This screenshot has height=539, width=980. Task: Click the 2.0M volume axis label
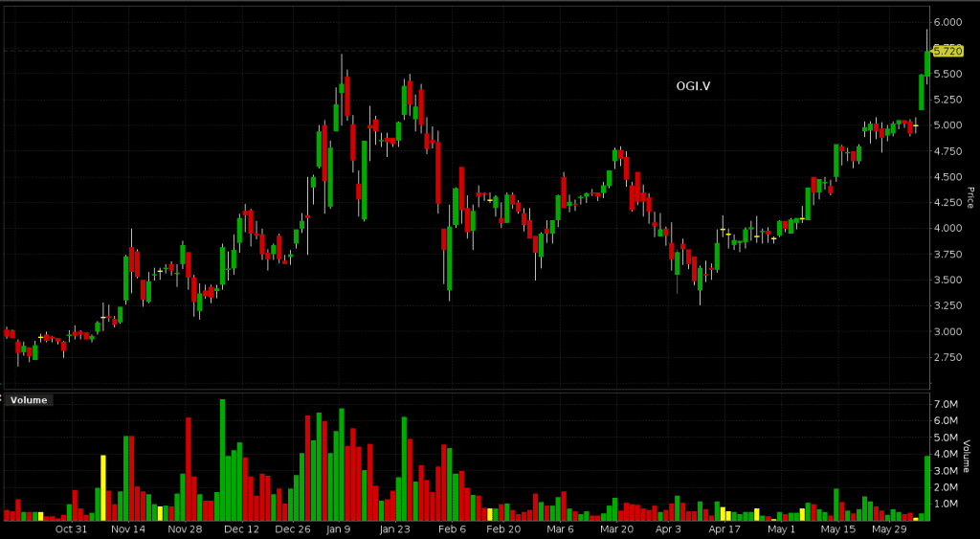point(947,487)
